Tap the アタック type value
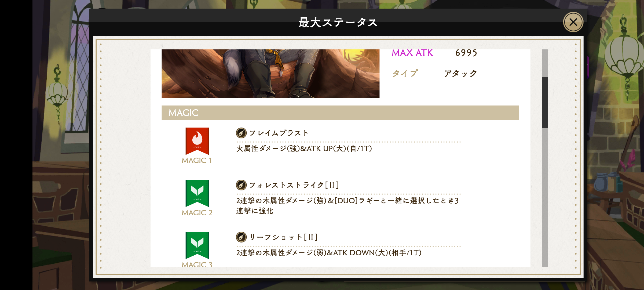The image size is (644, 290). coord(461,73)
